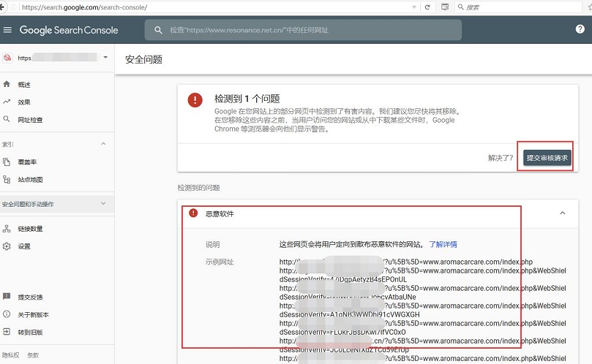Click the site info icon in address bar

14,7
